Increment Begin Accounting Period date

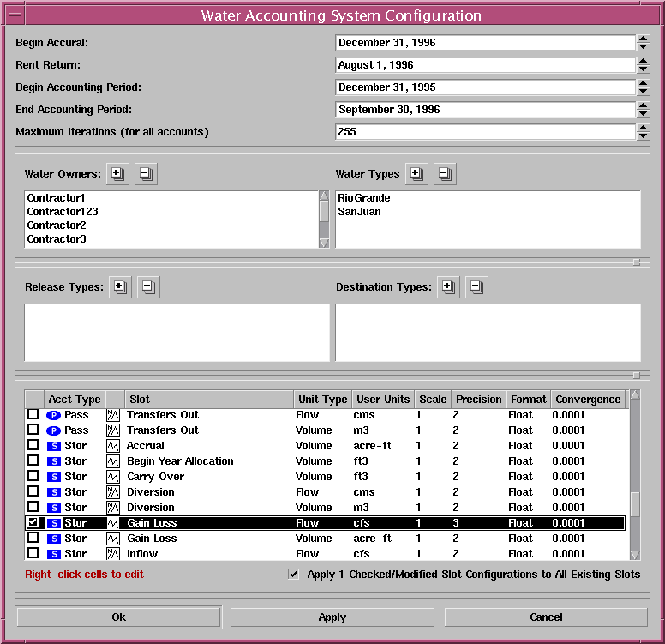pyautogui.click(x=643, y=83)
